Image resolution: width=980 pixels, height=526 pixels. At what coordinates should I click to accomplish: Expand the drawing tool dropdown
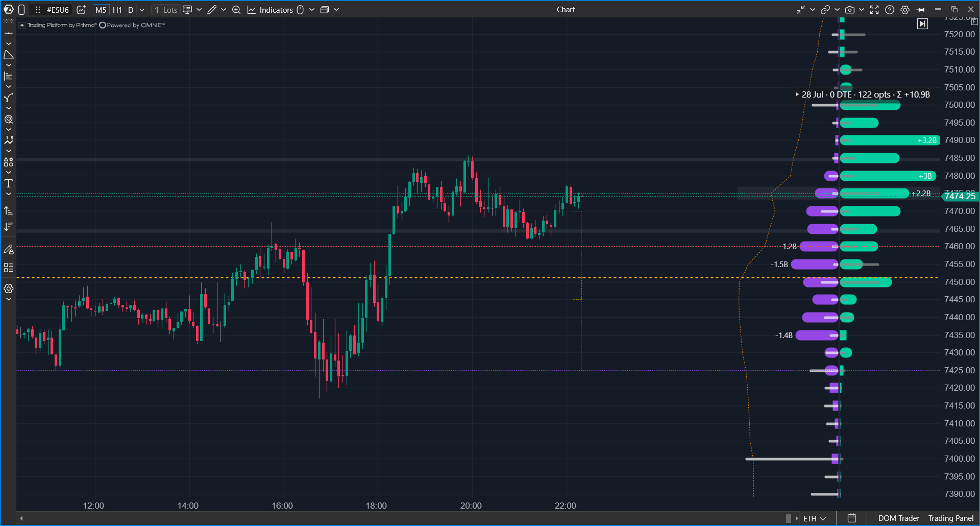point(224,10)
